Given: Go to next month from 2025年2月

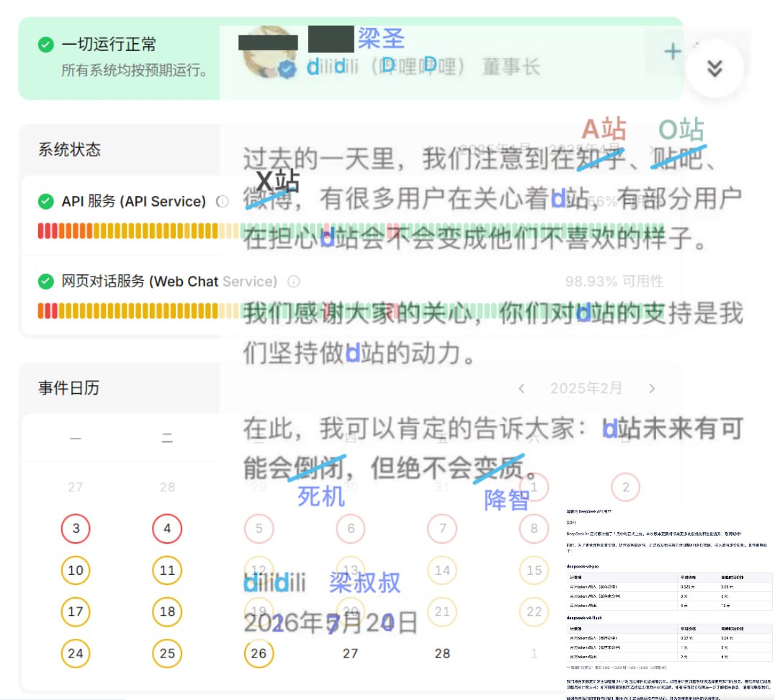Looking at the screenshot, I should tap(652, 389).
